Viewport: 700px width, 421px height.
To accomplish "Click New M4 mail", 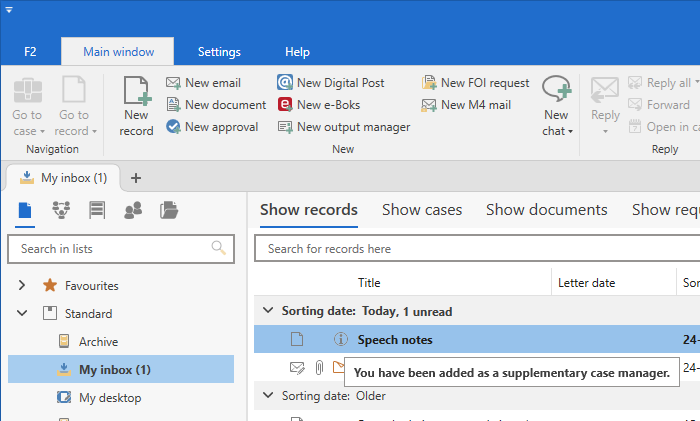I will click(x=465, y=105).
